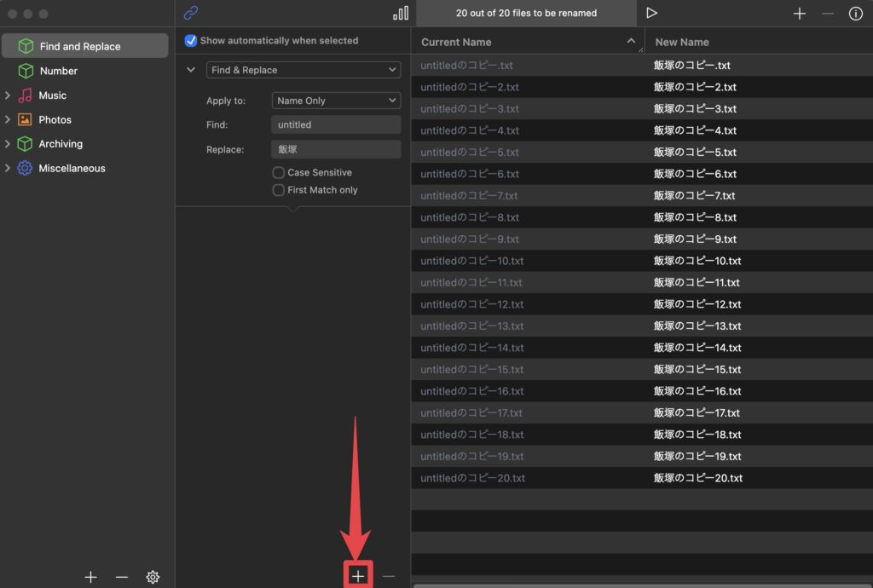Collapse the Find & Replace action chevron
The image size is (873, 588).
point(191,70)
